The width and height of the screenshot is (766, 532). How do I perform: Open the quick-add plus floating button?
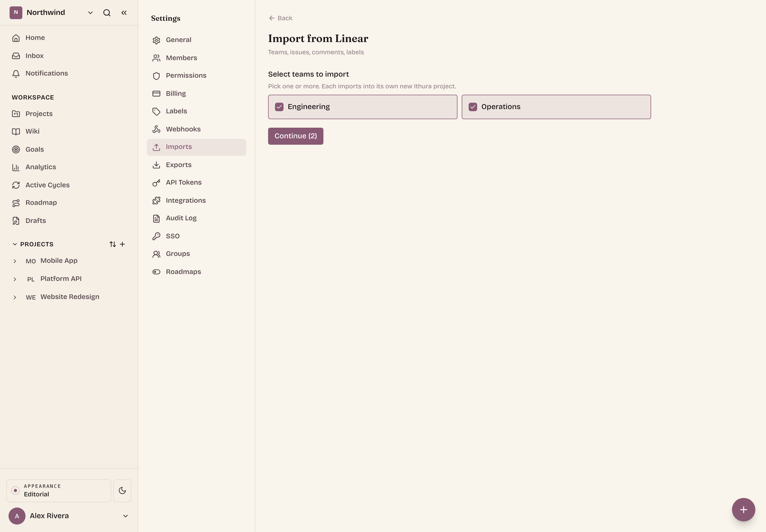pyautogui.click(x=743, y=509)
